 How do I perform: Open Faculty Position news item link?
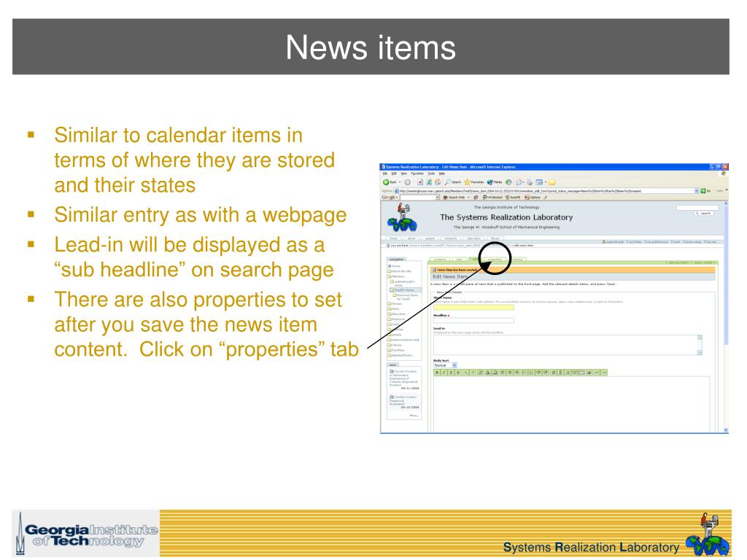click(404, 378)
